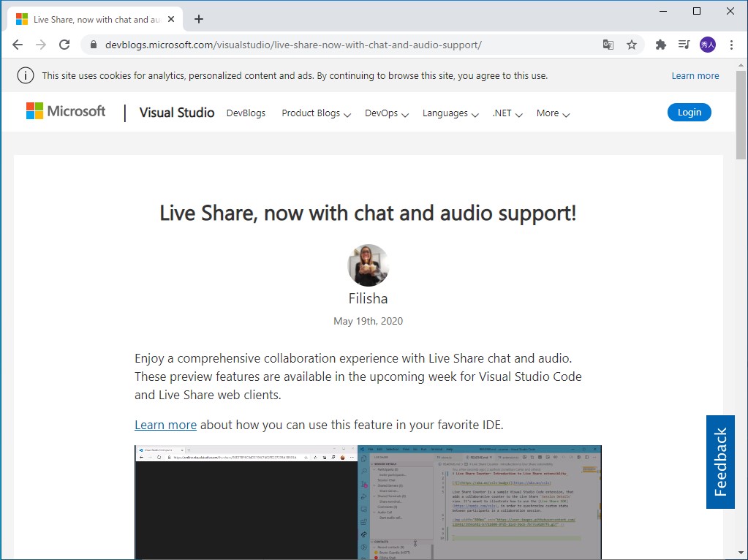Go back using the back arrow
This screenshot has width=748, height=560.
point(17,45)
